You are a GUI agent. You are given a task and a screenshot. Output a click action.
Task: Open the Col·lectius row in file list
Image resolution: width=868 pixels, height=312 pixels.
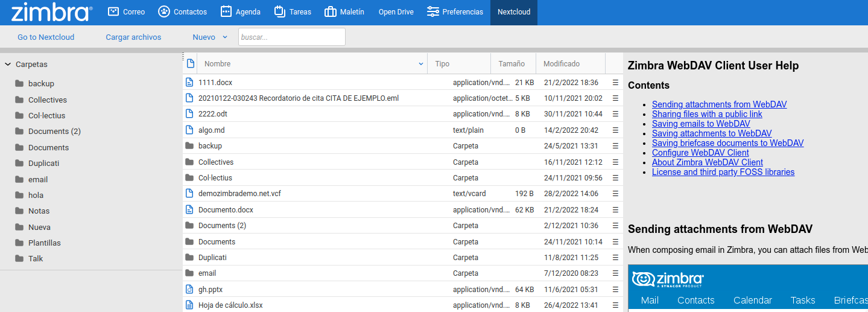[402, 177]
